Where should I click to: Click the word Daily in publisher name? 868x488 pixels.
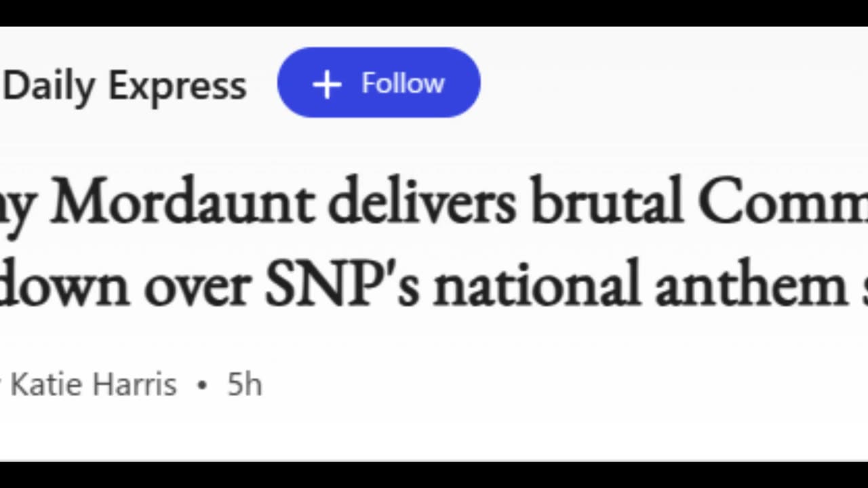coord(48,86)
